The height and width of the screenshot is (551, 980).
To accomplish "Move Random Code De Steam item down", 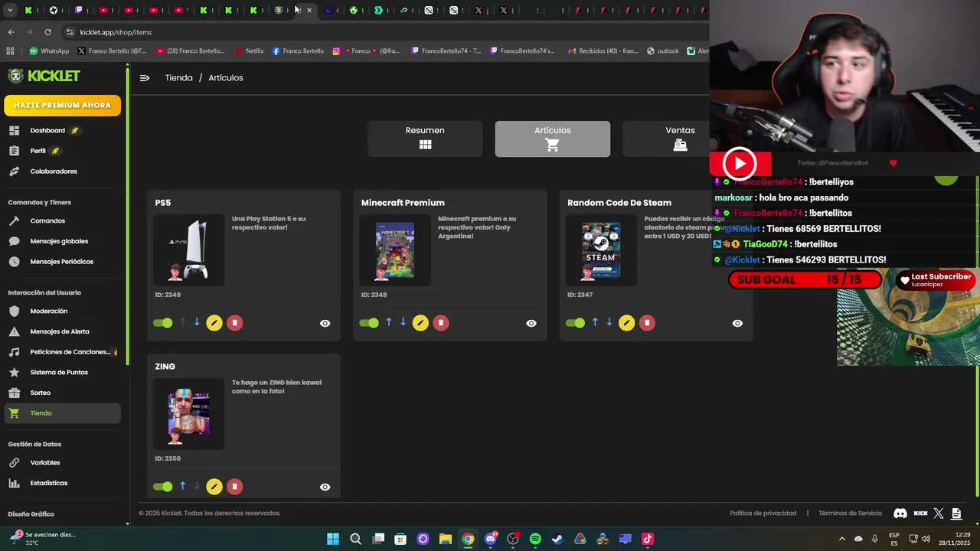I will pos(609,323).
